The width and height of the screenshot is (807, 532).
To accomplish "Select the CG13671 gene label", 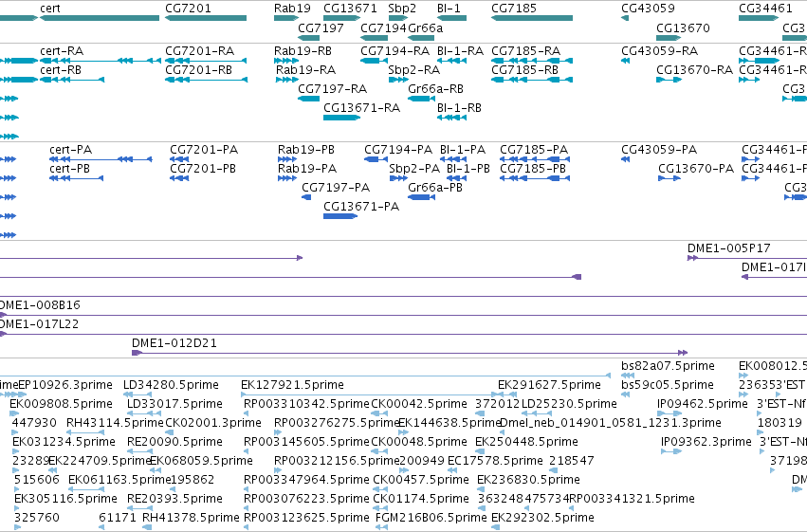I will [x=350, y=9].
